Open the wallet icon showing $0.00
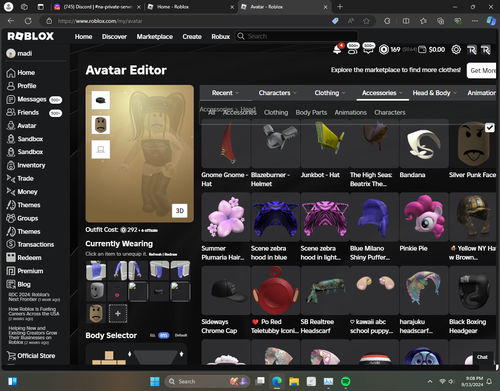Screen dimensions: 500x391 [422, 50]
